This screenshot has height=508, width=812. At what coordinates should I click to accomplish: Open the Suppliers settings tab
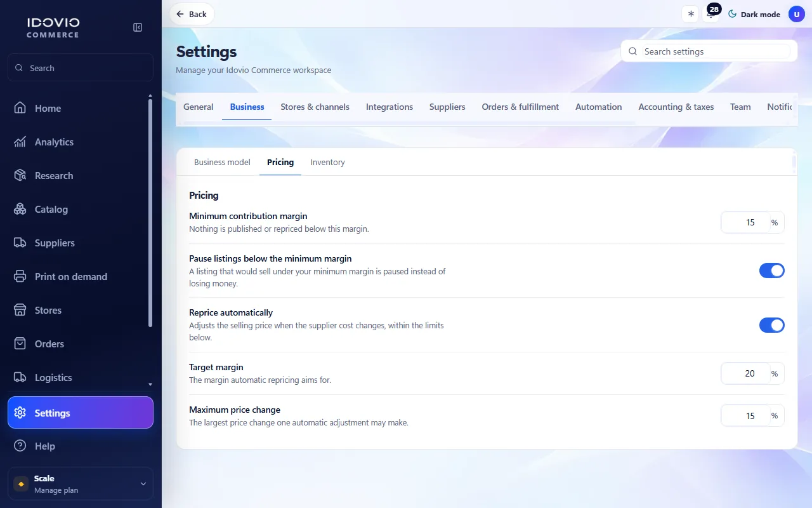447,107
